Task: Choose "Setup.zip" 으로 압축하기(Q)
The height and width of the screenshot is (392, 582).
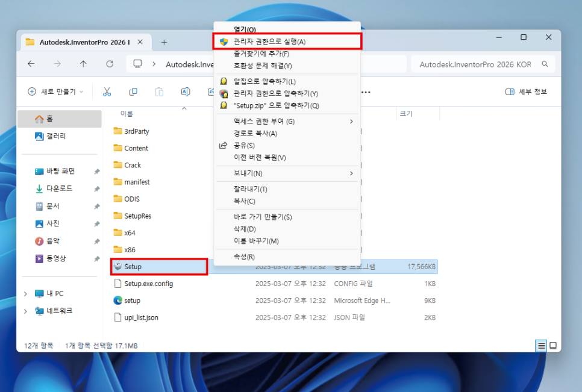Action: point(287,105)
